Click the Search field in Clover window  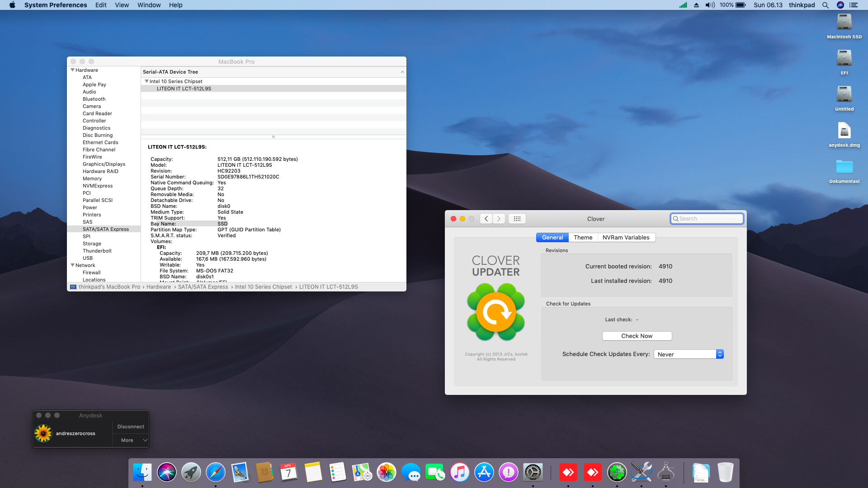710,219
